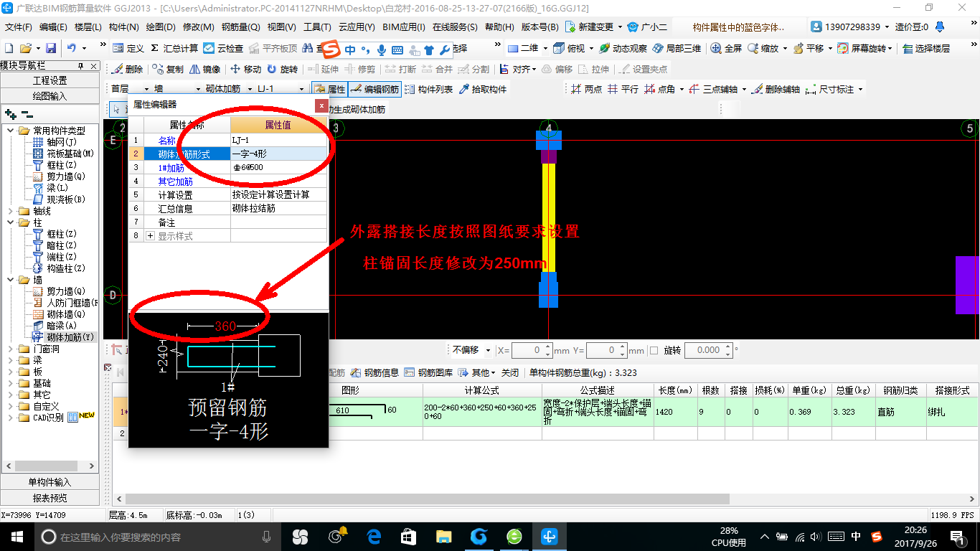980x551 pixels.
Task: Open the 定义 definition tool
Action: pyautogui.click(x=129, y=48)
